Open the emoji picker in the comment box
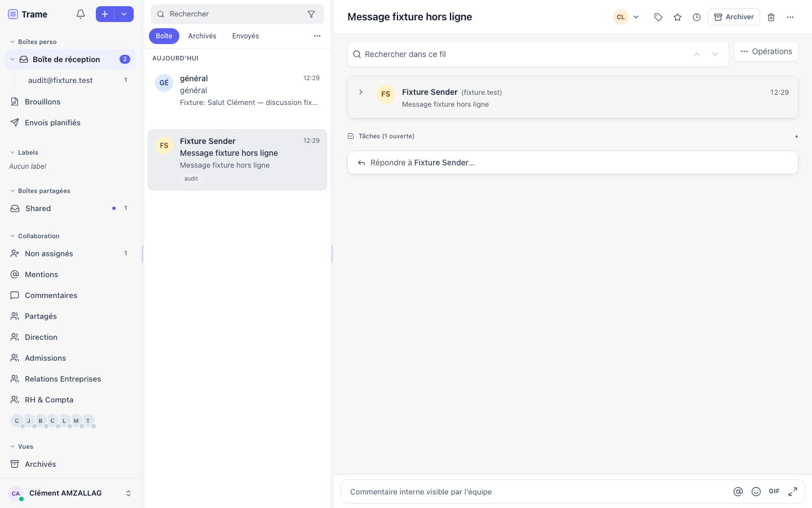This screenshot has height=508, width=812. [x=756, y=492]
